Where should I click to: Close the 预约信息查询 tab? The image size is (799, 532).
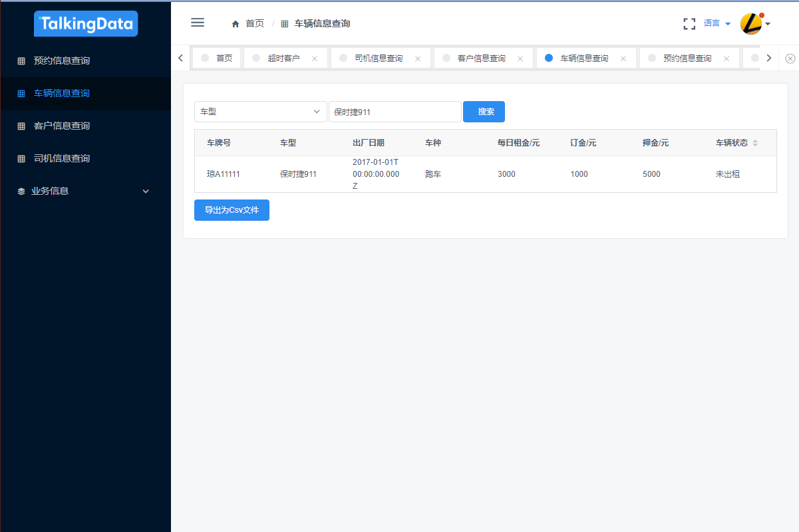[x=726, y=59]
